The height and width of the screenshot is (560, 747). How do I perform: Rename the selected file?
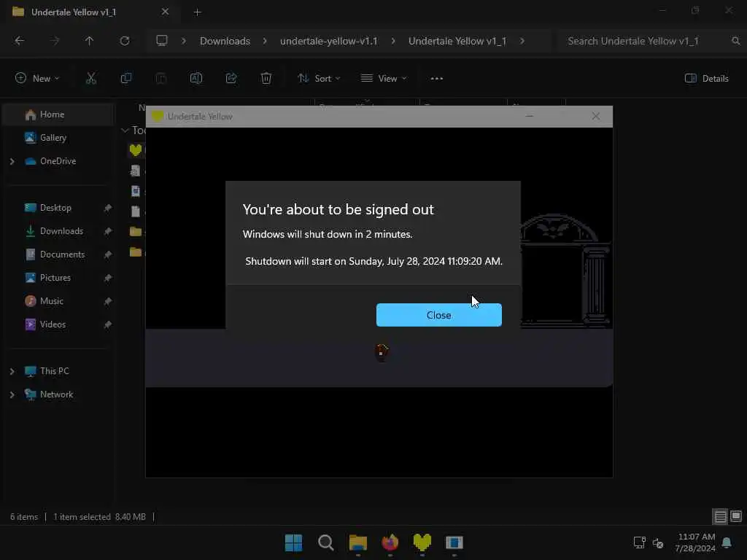(x=196, y=78)
